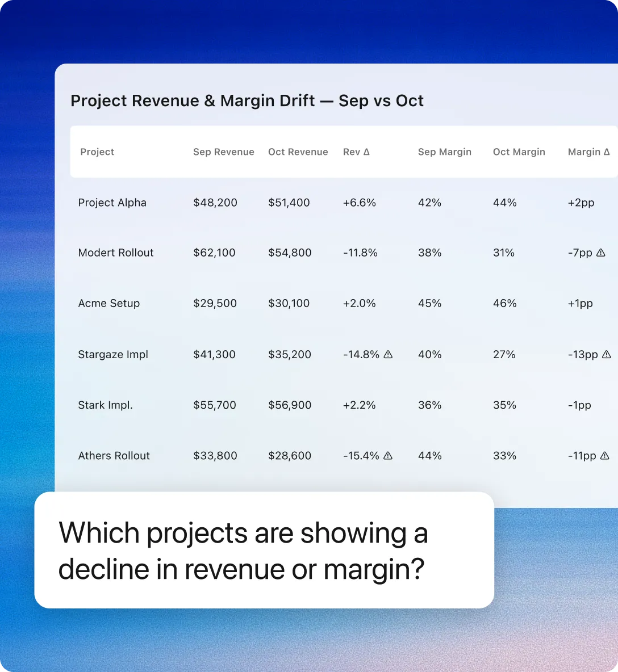Click the $56,900 Oct revenue cell
Viewport: 618px width, 672px height.
point(290,405)
